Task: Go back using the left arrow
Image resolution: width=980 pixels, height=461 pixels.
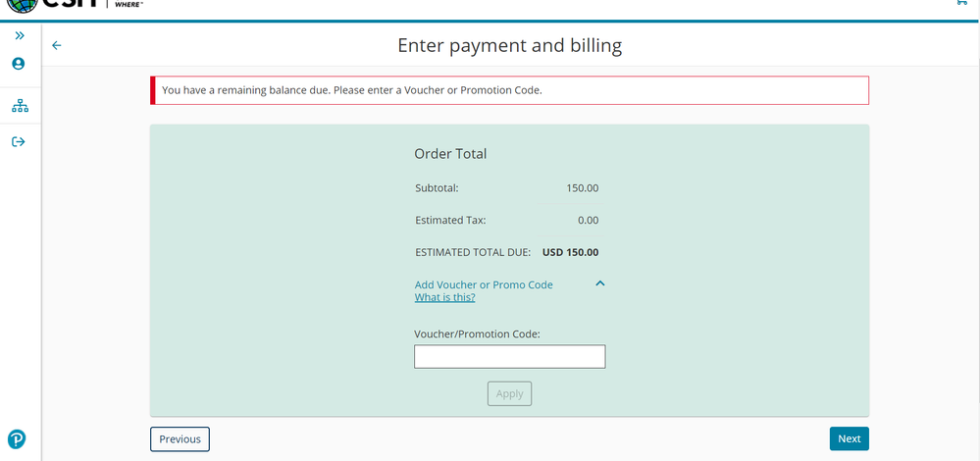Action: (57, 45)
